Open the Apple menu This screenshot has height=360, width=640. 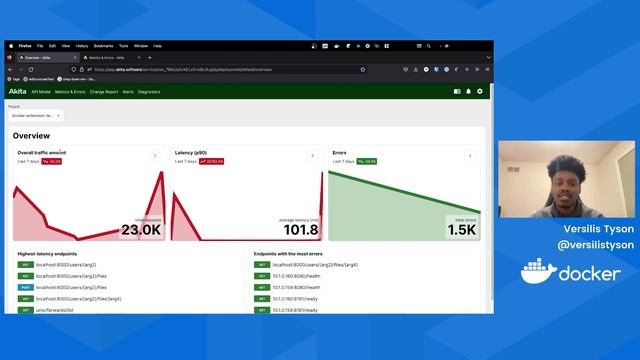pos(11,46)
